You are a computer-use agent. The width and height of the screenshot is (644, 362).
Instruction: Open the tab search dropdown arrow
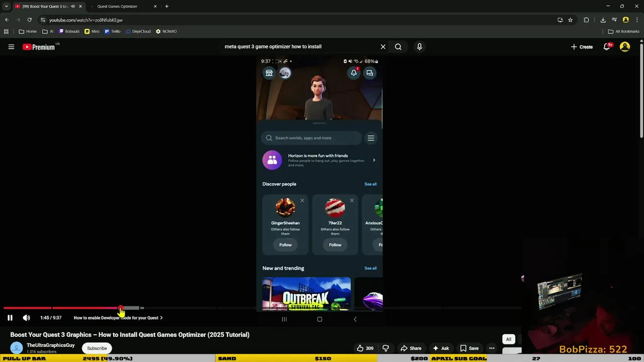[x=6, y=7]
